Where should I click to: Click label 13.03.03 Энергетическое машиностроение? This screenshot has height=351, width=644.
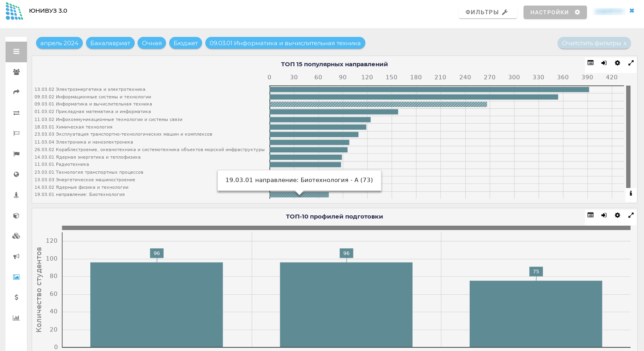click(85, 180)
